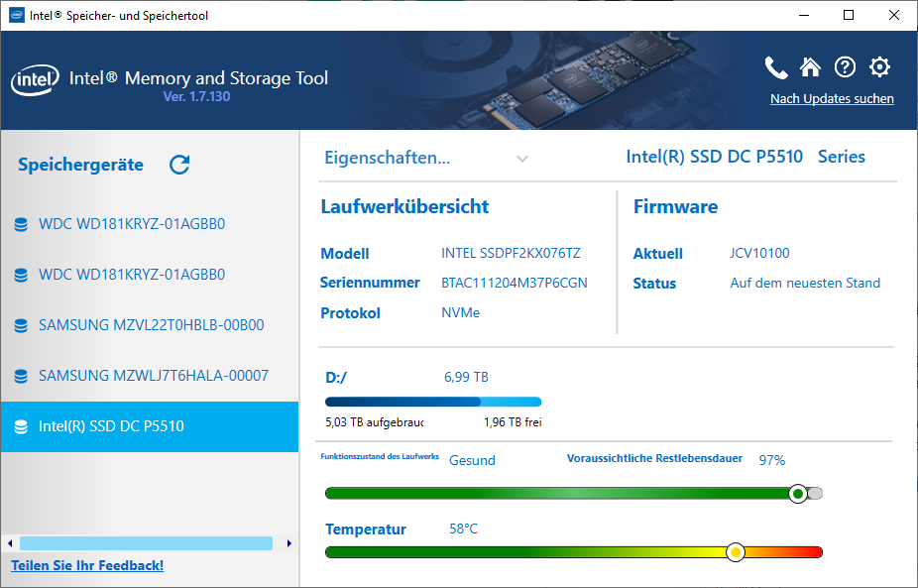Click serial number BTAC111204M37P6CGN
The image size is (918, 588).
(x=515, y=283)
